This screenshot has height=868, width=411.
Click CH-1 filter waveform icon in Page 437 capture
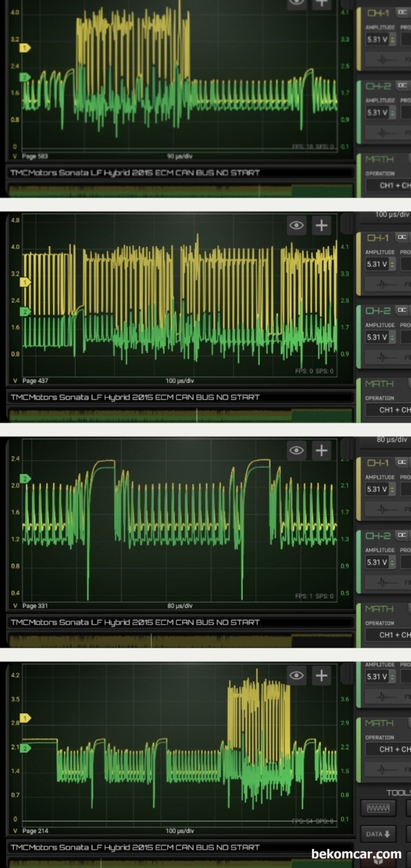pos(382,284)
